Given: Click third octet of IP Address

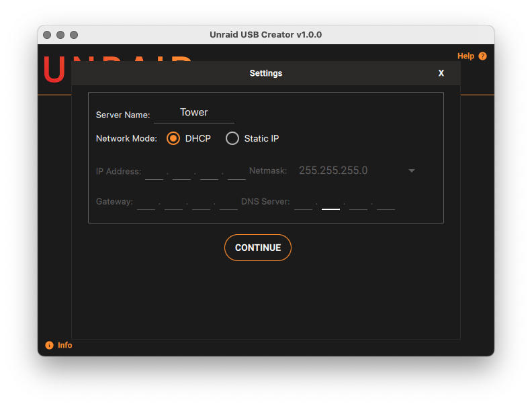Looking at the screenshot, I should (209, 172).
